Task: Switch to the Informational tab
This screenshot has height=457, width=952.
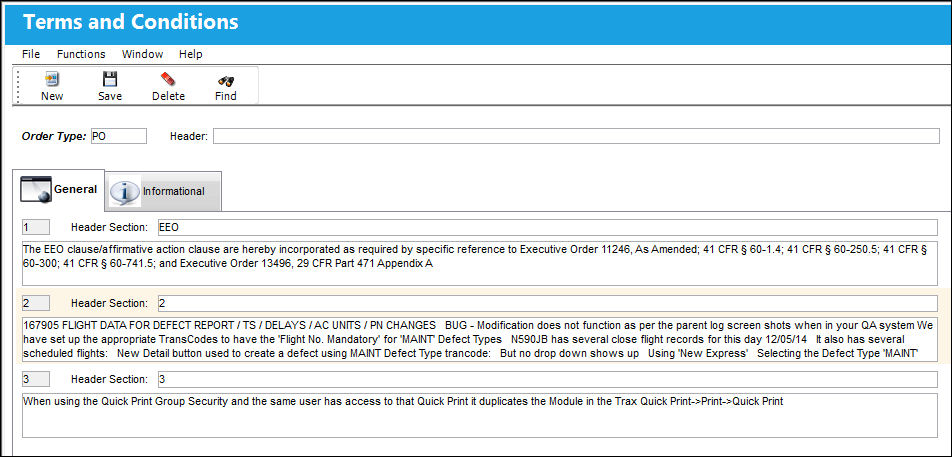Action: click(164, 191)
